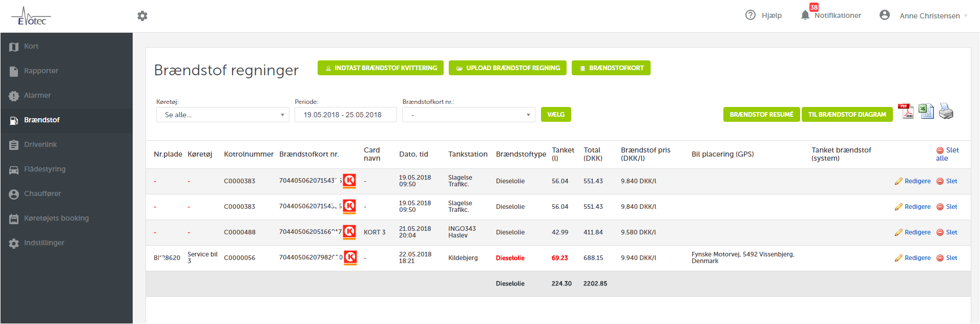
Task: Open Rapporter in the sidebar
Action: [67, 71]
